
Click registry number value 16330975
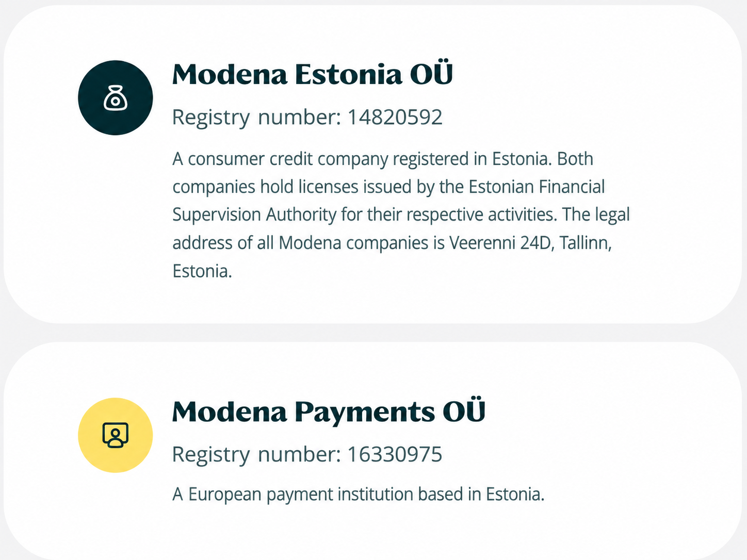click(395, 455)
